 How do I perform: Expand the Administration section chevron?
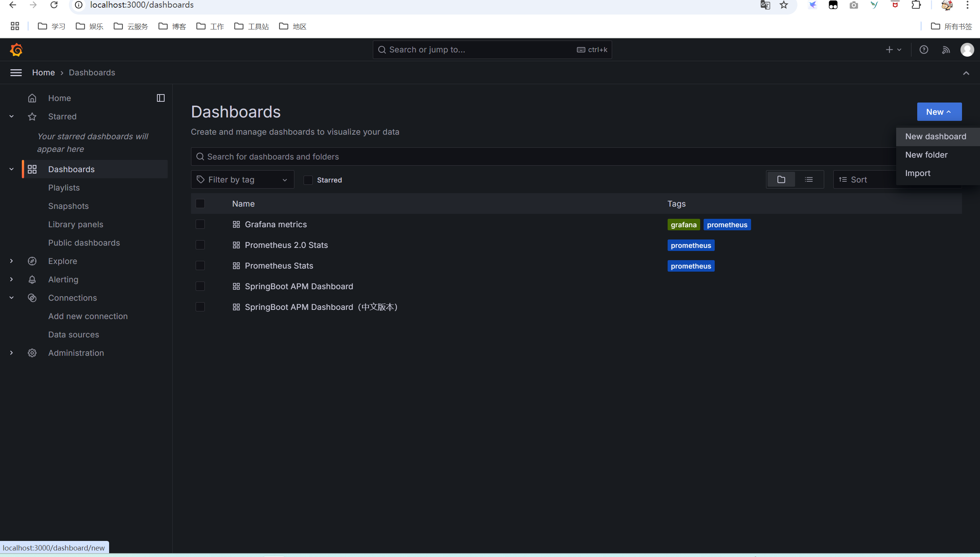[x=11, y=353]
